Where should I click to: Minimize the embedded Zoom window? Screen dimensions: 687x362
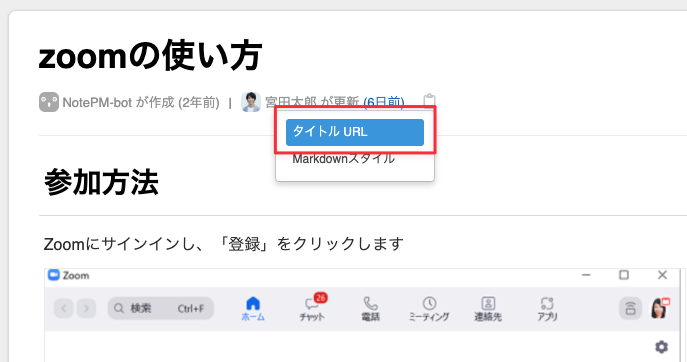coord(586,275)
